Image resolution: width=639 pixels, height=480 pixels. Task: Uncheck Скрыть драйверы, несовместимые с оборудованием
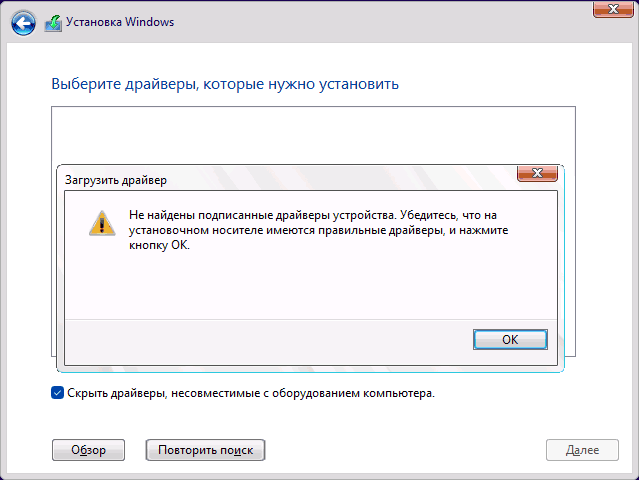pos(57,393)
